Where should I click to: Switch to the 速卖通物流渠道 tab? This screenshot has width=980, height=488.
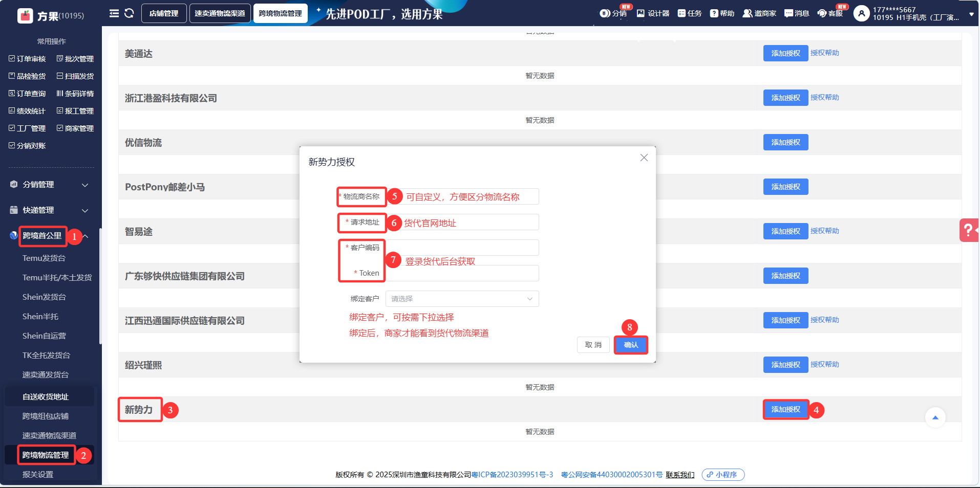pos(220,13)
